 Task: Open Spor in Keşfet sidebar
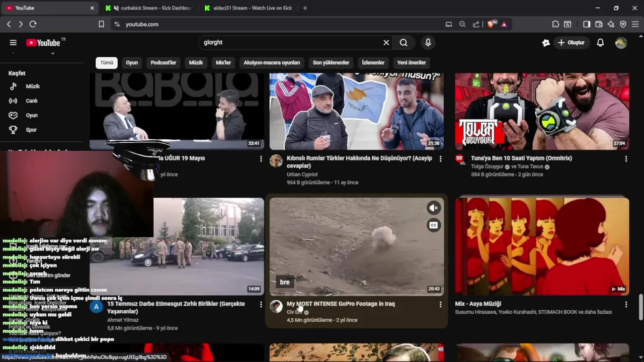[x=31, y=130]
